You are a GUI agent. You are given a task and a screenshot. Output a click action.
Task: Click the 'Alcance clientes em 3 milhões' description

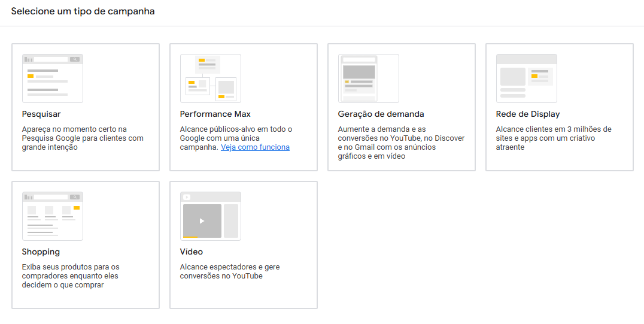click(x=554, y=138)
